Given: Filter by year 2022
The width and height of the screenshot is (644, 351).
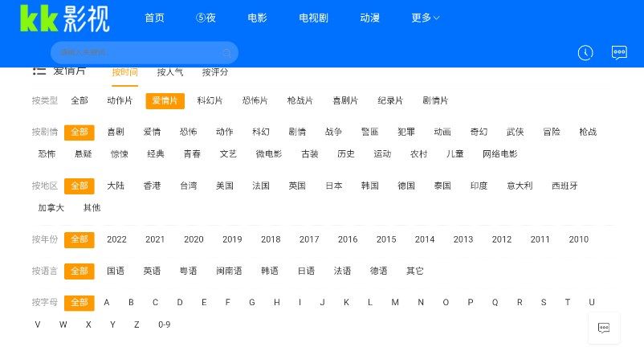Looking at the screenshot, I should [116, 239].
